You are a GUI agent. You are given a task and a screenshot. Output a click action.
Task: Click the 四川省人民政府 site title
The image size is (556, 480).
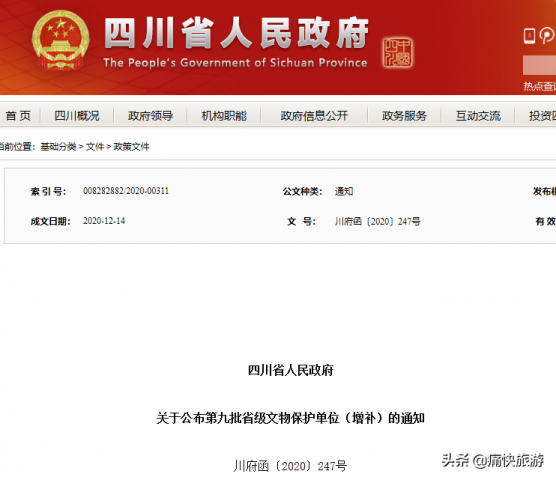pyautogui.click(x=237, y=33)
